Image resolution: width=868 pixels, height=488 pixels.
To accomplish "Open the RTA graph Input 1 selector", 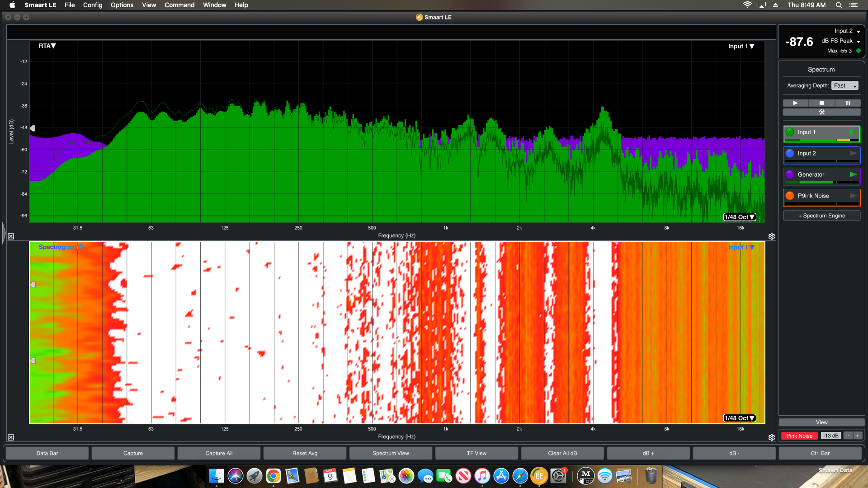I will click(x=741, y=46).
